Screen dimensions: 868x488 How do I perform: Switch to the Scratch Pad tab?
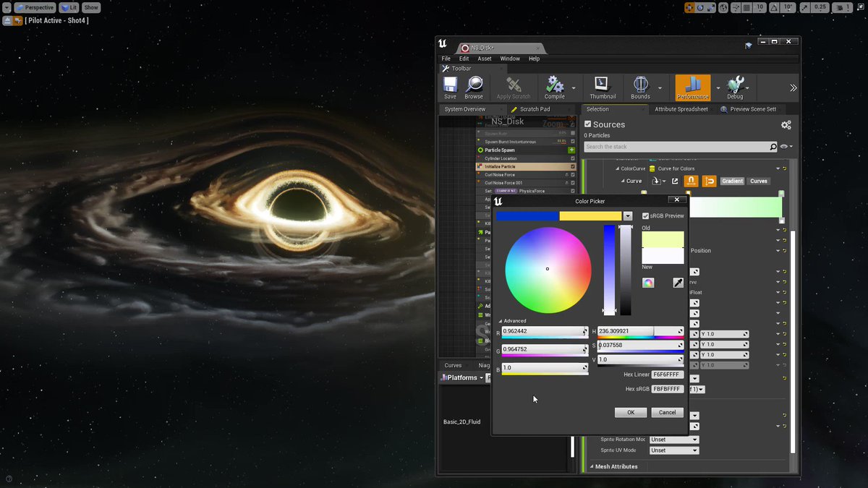click(x=535, y=109)
